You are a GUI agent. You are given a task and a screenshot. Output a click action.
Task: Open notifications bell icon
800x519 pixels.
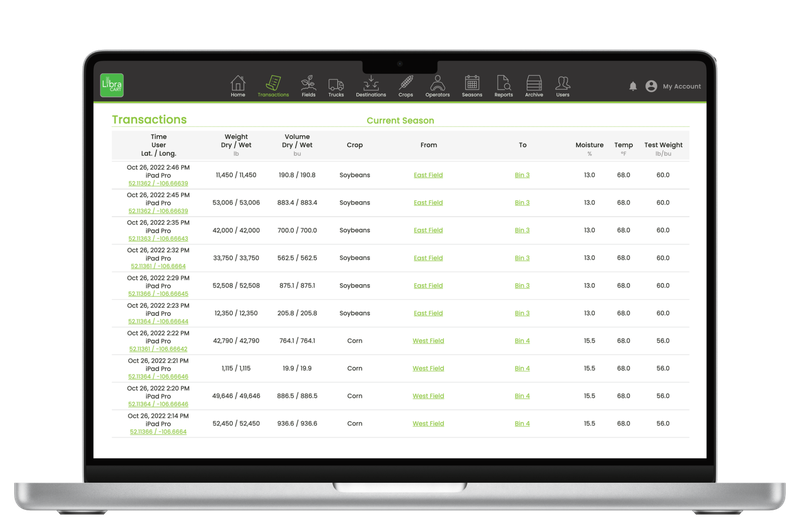[x=633, y=86]
